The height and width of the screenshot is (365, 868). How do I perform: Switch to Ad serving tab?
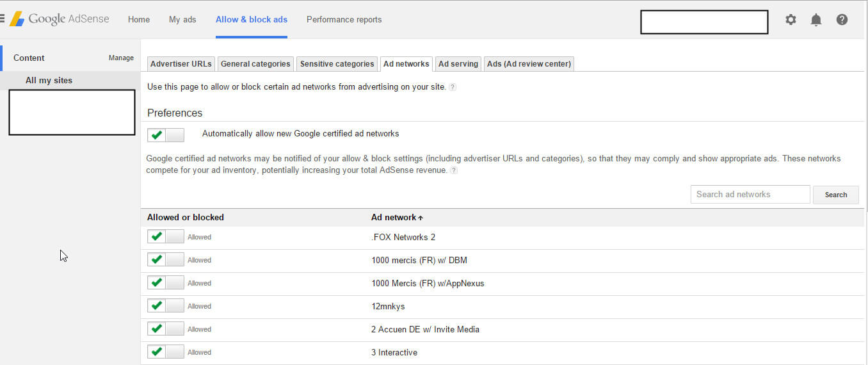(x=458, y=63)
